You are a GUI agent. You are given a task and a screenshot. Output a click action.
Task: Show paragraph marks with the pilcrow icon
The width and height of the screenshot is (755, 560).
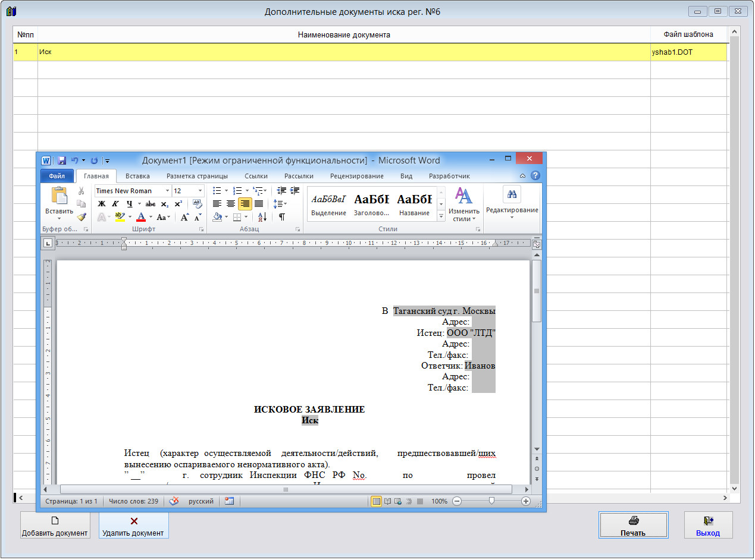coord(281,217)
